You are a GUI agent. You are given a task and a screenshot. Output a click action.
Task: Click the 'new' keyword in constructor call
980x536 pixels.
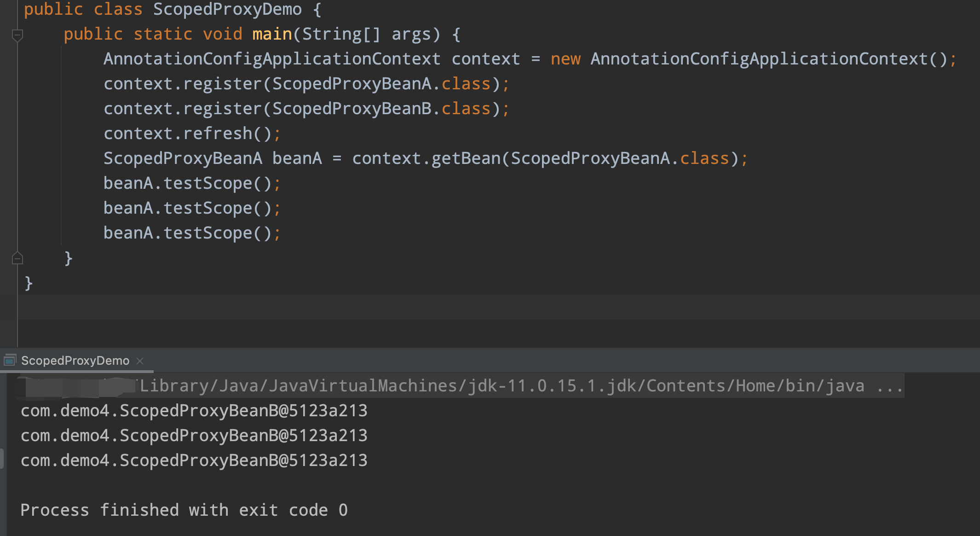[565, 59]
